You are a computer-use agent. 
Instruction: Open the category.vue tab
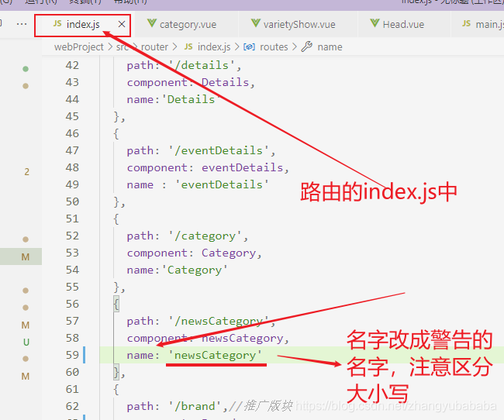[188, 25]
